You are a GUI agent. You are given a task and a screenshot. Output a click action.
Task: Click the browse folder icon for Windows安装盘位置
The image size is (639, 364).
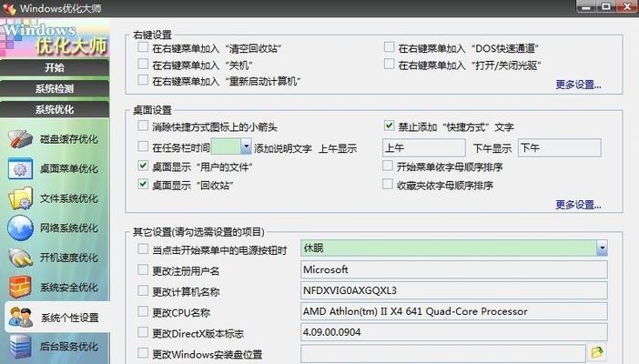[x=597, y=352]
